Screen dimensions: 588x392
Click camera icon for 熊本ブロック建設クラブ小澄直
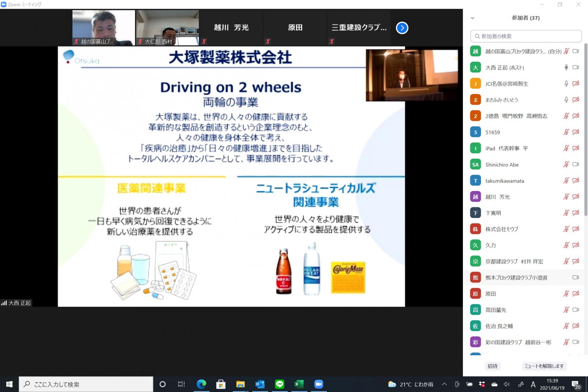pos(576,277)
